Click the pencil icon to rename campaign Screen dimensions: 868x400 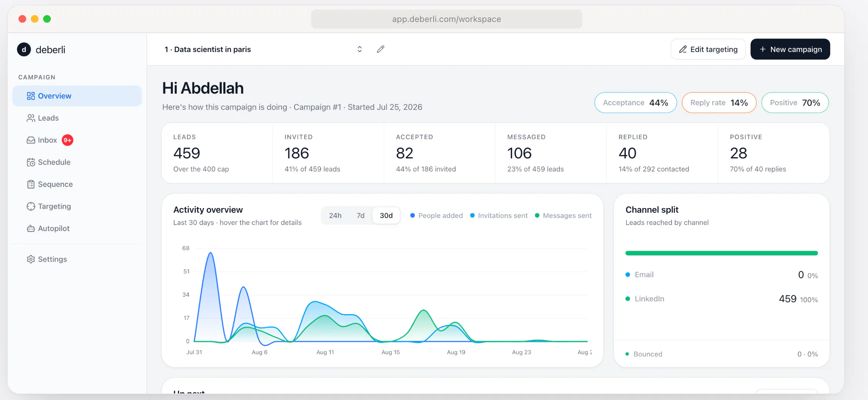[x=380, y=49]
